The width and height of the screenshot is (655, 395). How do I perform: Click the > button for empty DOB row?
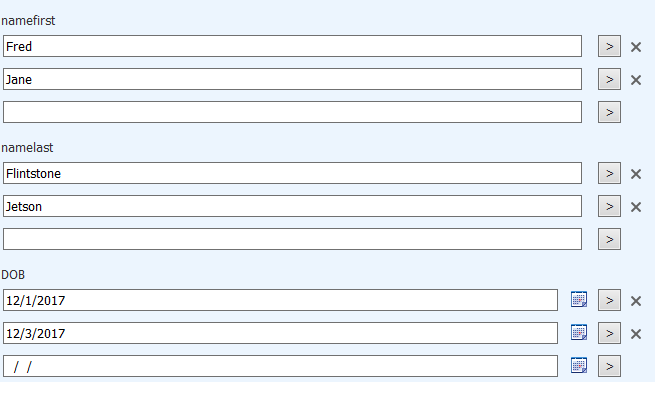(609, 366)
